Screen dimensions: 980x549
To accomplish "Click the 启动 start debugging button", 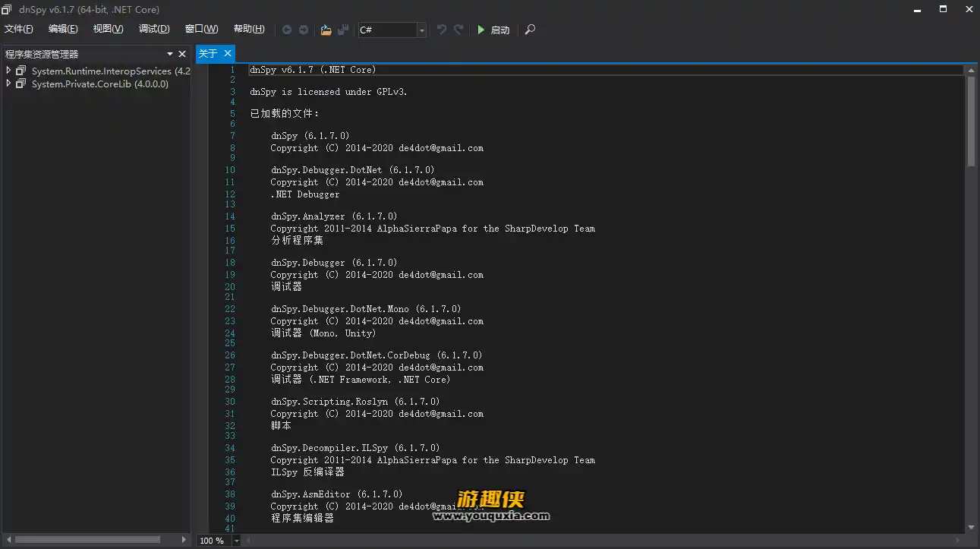I will click(493, 30).
